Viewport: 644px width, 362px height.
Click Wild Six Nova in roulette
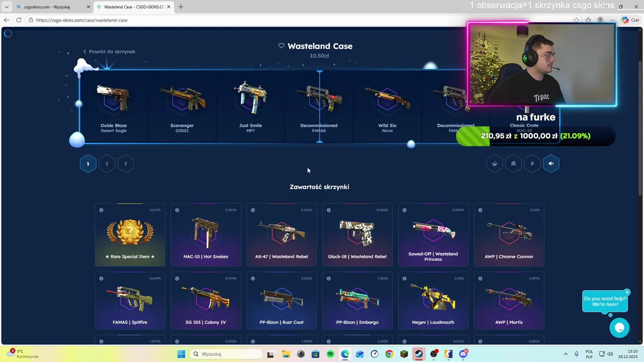[x=387, y=107]
